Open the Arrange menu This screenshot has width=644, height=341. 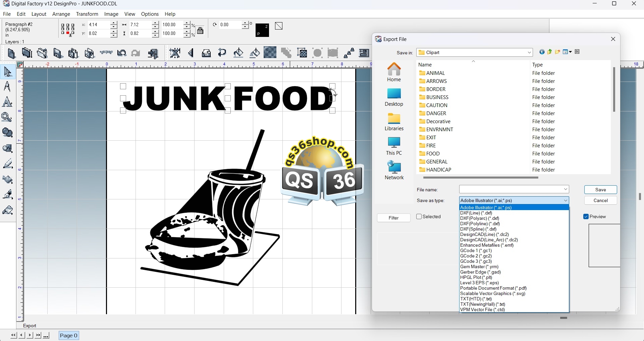pos(61,14)
